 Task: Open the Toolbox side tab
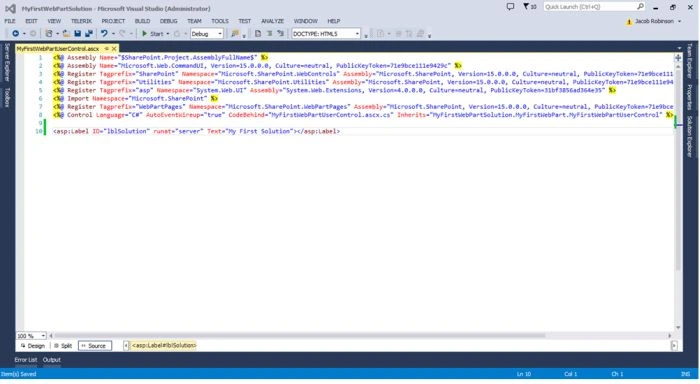[x=7, y=97]
